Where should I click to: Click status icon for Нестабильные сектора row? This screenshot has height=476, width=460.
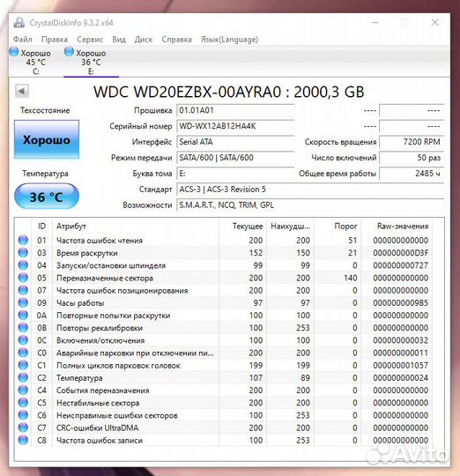(23, 403)
